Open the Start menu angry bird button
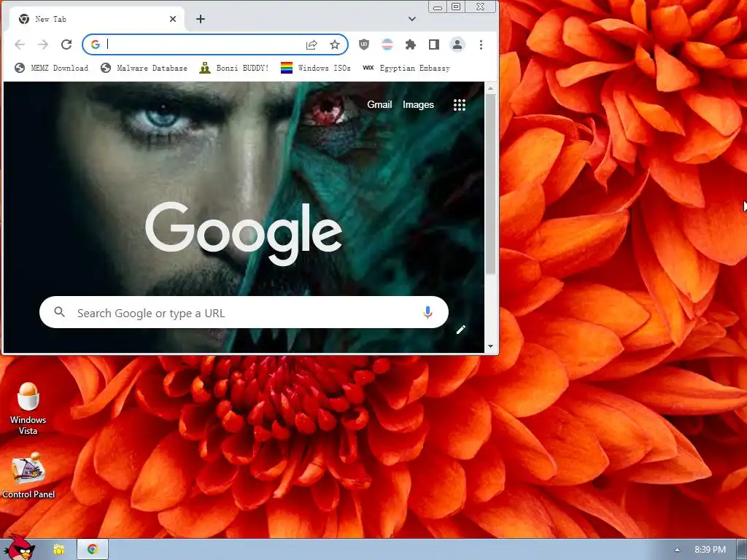The height and width of the screenshot is (560, 747). [19, 548]
